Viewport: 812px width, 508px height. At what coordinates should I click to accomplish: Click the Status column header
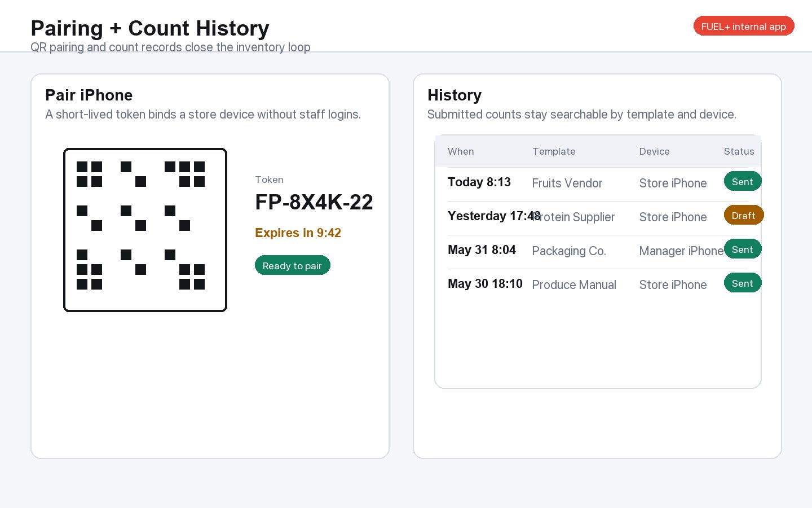pyautogui.click(x=739, y=151)
